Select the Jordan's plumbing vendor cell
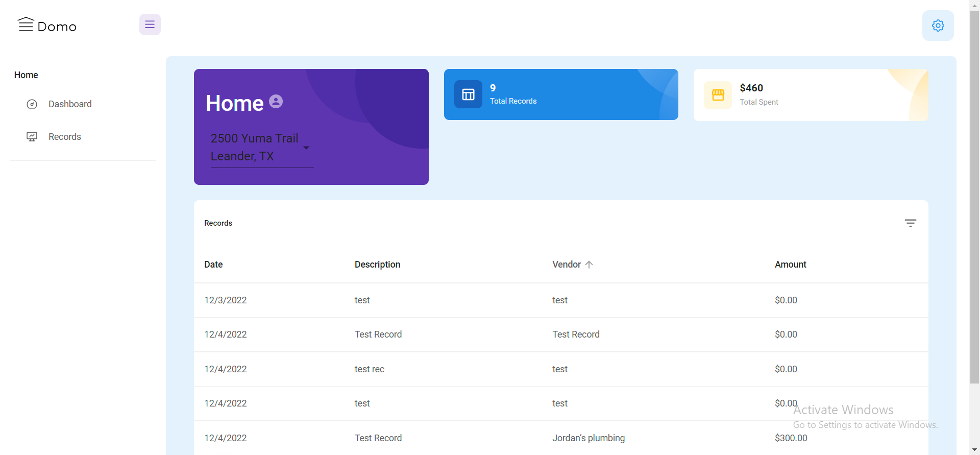 tap(589, 438)
